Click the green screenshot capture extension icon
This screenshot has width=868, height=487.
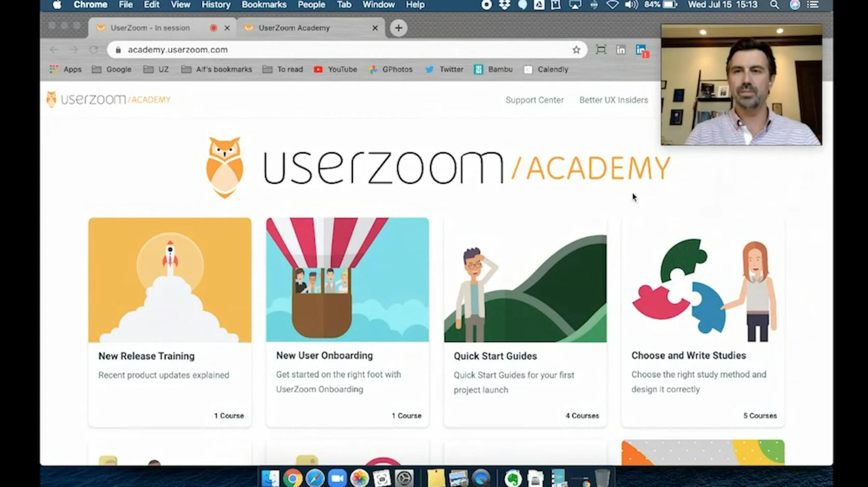point(601,50)
